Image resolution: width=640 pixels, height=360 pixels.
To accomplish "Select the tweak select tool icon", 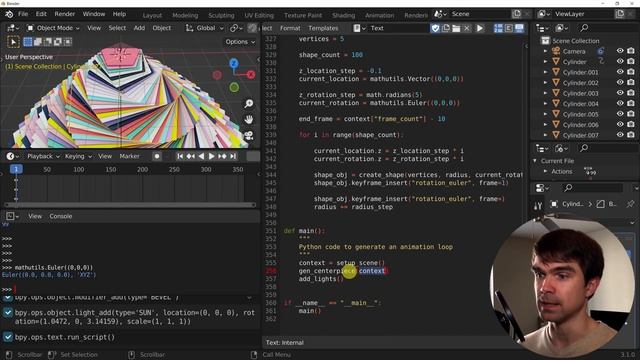I will 13,42.
